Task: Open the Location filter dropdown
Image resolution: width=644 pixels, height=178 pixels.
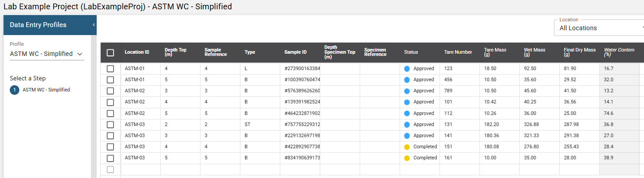Action: [599, 28]
